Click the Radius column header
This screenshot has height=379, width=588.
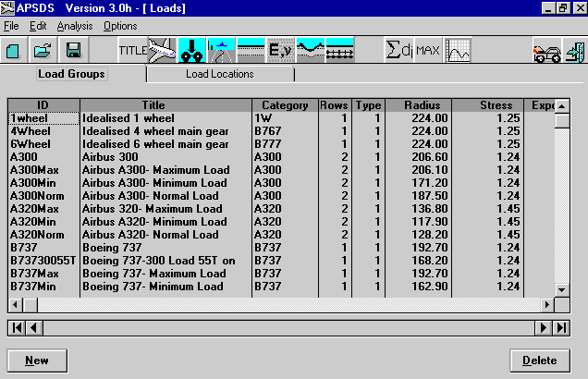pos(419,105)
